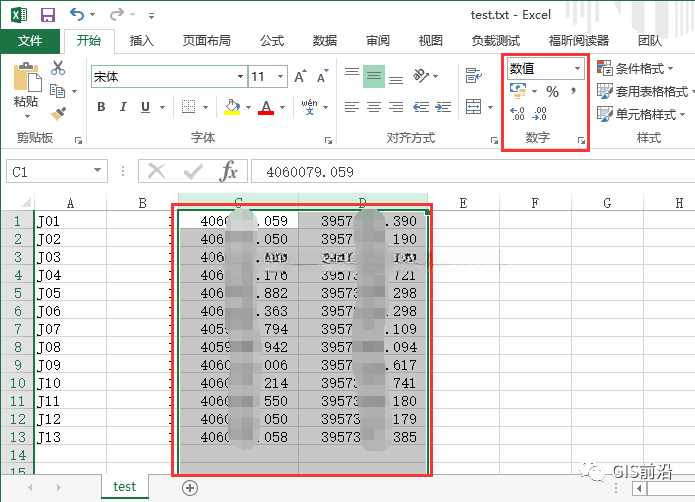Increase decimal places
Viewport: 695px width, 502px height.
click(517, 114)
